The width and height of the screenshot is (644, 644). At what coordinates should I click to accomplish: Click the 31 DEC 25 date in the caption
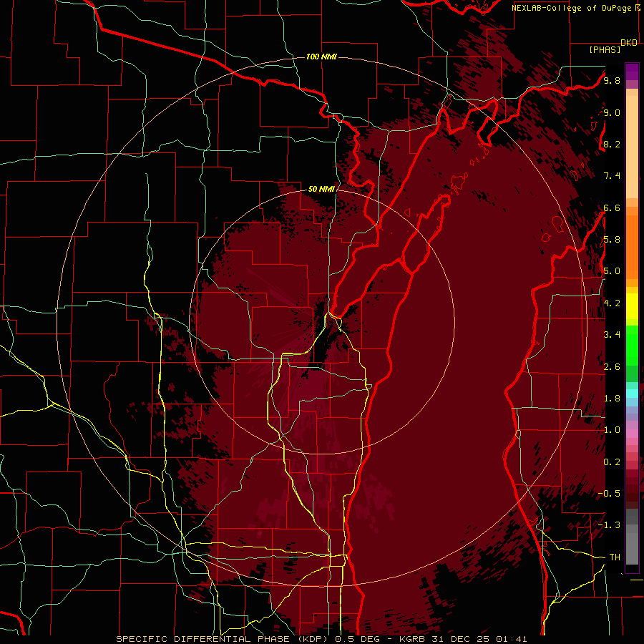[x=461, y=639]
